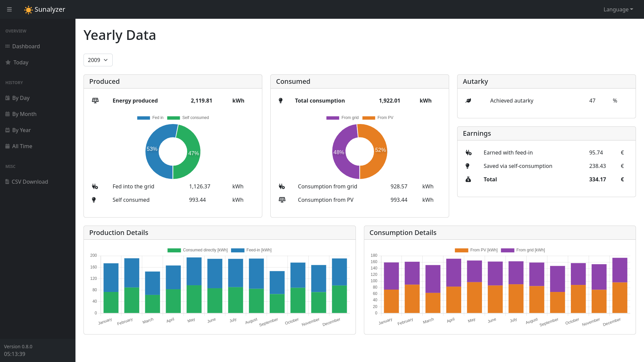Screen dimensions: 644x362
Task: Click the leaf icon beside Achieved autarky
Action: click(468, 101)
